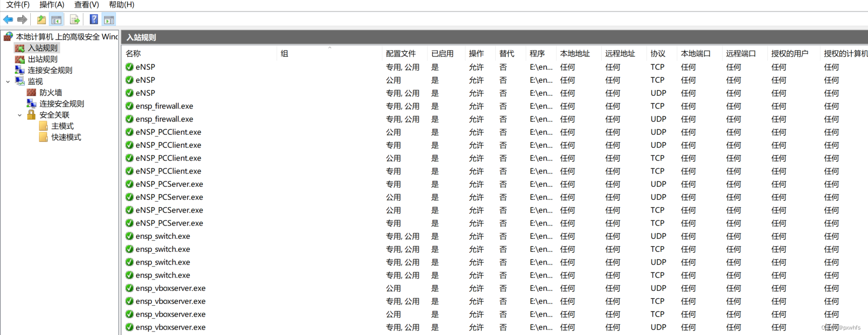Click the Forward arrow toolbar icon

[x=22, y=20]
